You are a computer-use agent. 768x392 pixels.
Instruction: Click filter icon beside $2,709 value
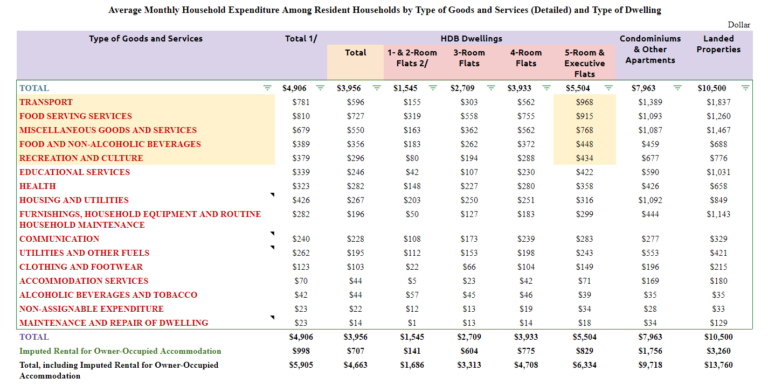click(x=490, y=88)
